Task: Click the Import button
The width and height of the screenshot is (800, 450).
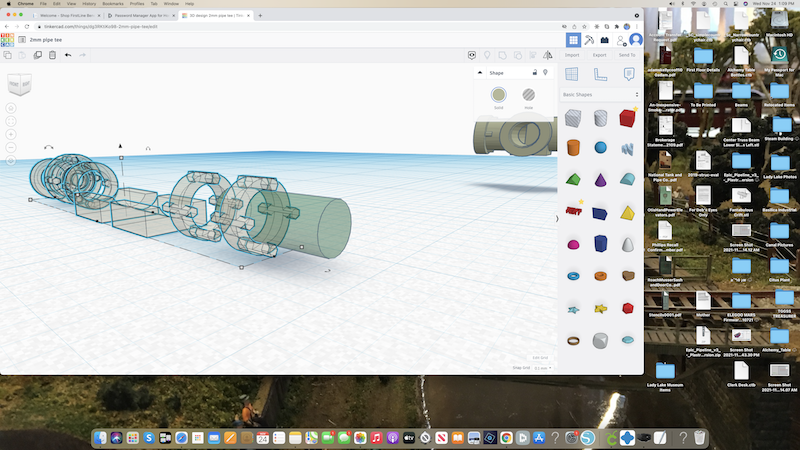Action: pyautogui.click(x=572, y=55)
